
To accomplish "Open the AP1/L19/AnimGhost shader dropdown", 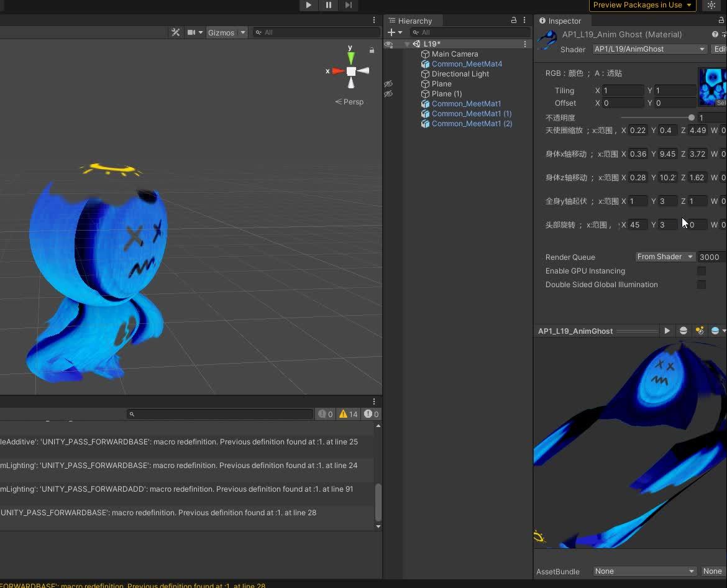I will pos(649,48).
